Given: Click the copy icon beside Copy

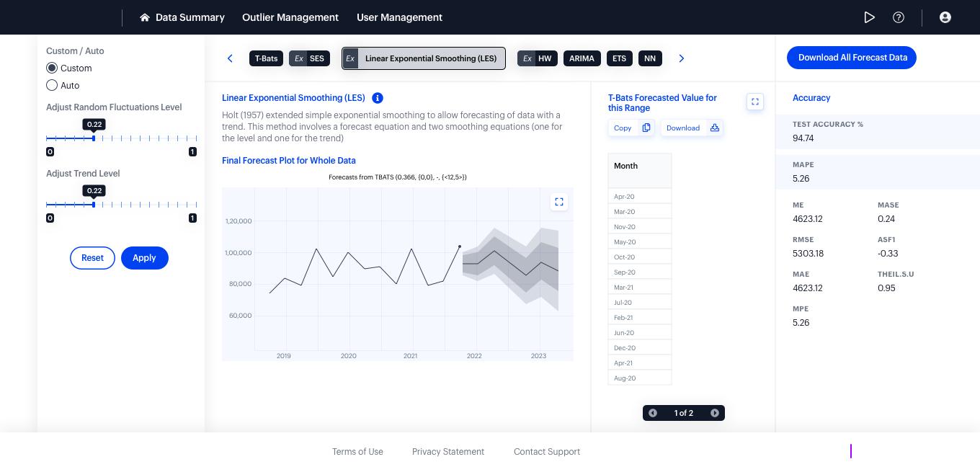Looking at the screenshot, I should [646, 128].
